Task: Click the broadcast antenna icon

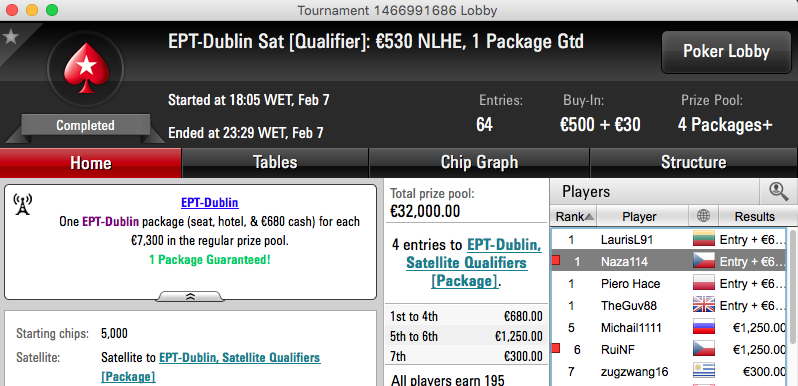Action: [x=22, y=204]
